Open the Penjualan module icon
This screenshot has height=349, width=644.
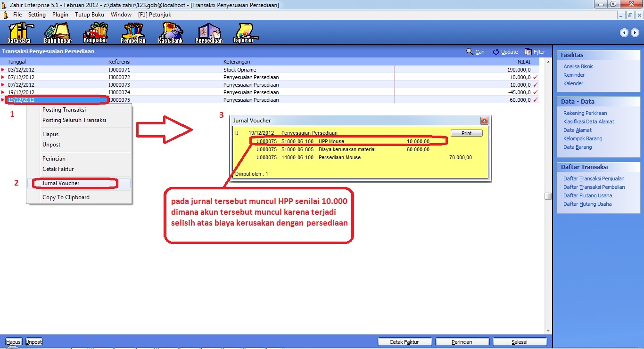tap(95, 32)
